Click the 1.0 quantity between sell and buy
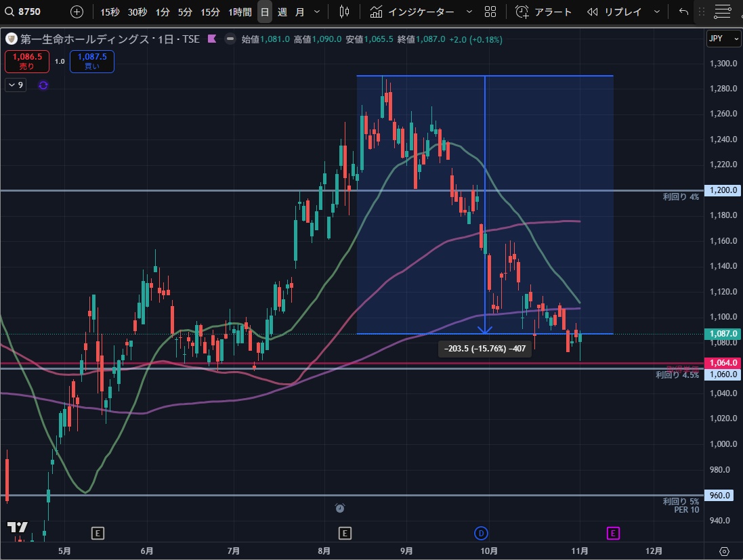 click(x=60, y=62)
